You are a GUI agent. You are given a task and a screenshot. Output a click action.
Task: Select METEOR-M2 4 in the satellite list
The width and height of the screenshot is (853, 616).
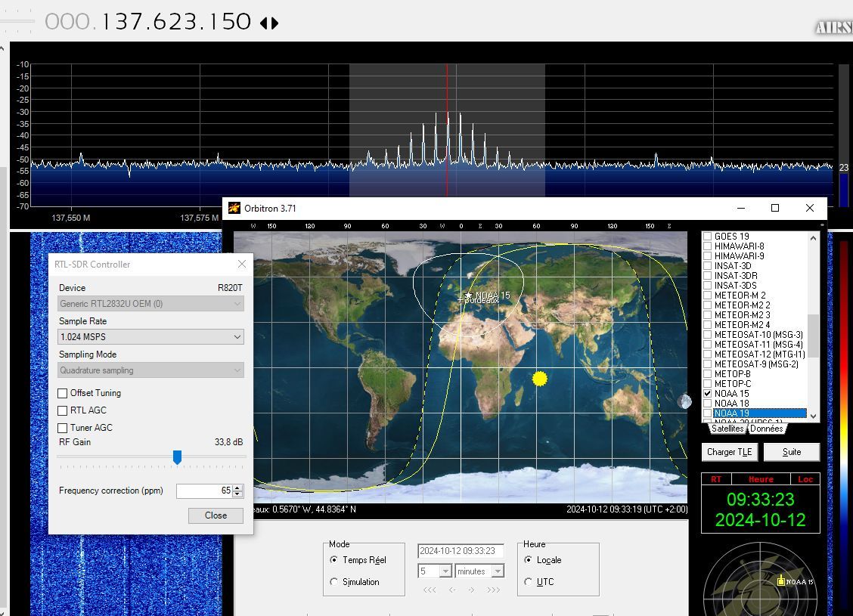pos(743,324)
